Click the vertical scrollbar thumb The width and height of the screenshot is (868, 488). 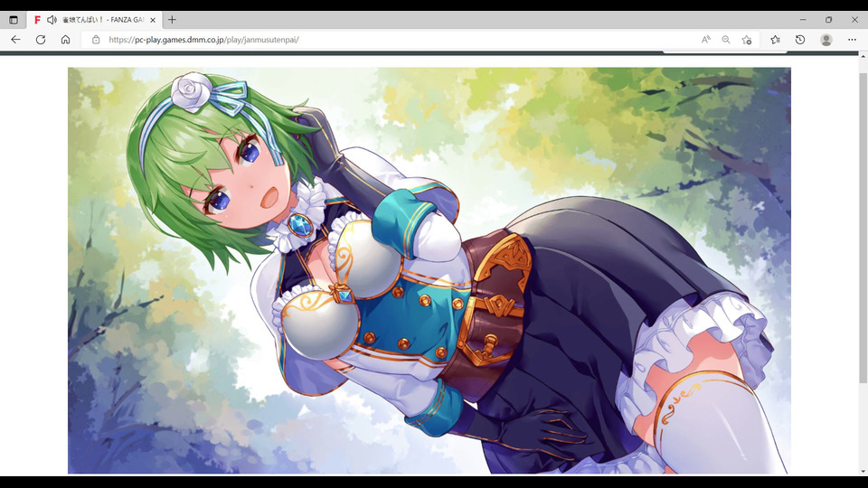pos(863,228)
